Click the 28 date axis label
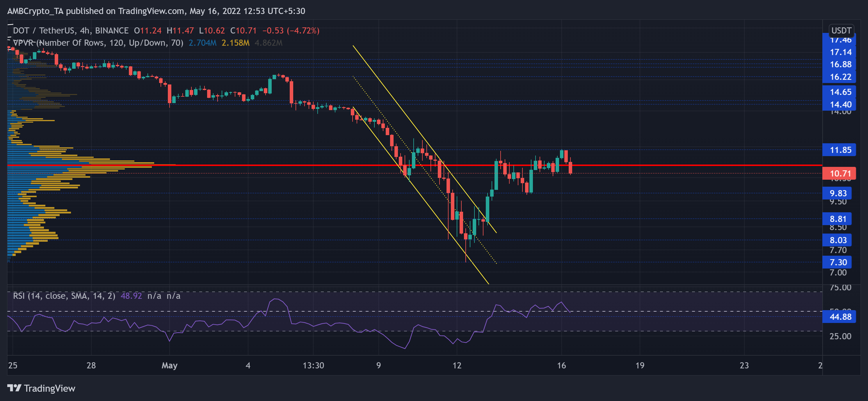The width and height of the screenshot is (868, 401). click(x=91, y=365)
